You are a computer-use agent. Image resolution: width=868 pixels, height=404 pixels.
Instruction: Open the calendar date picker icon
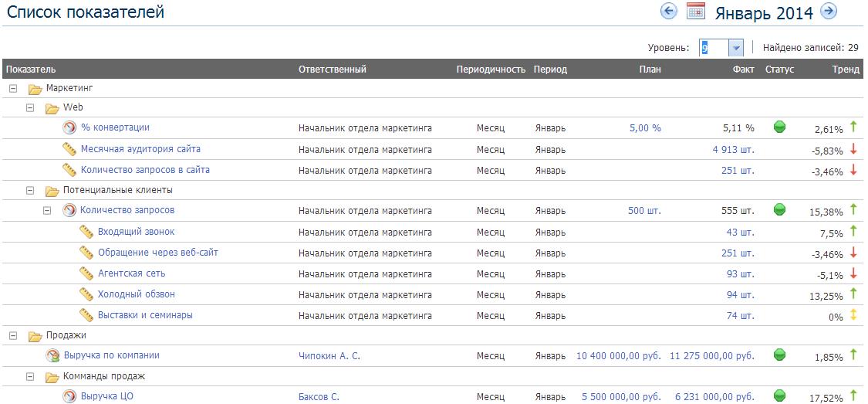tap(696, 11)
